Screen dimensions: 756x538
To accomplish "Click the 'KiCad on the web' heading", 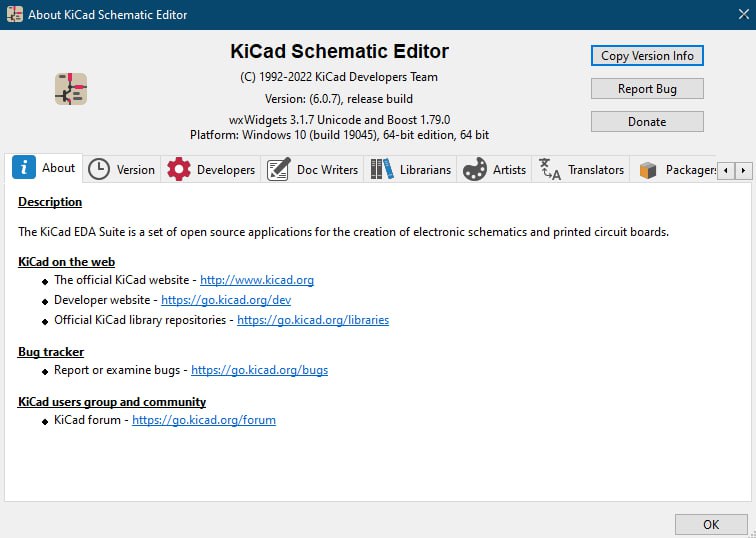I will point(67,262).
